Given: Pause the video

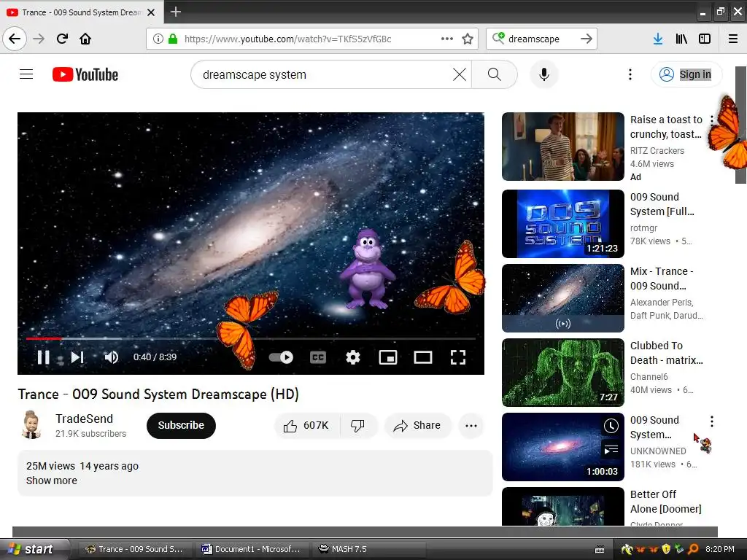Looking at the screenshot, I should [x=43, y=357].
